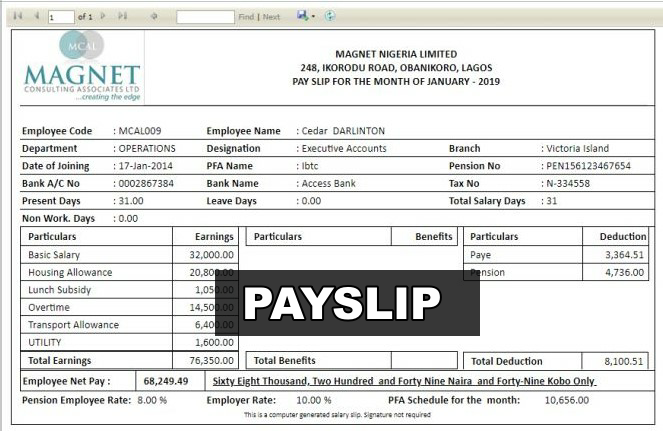
Task: Open the export save icon
Action: tap(302, 16)
